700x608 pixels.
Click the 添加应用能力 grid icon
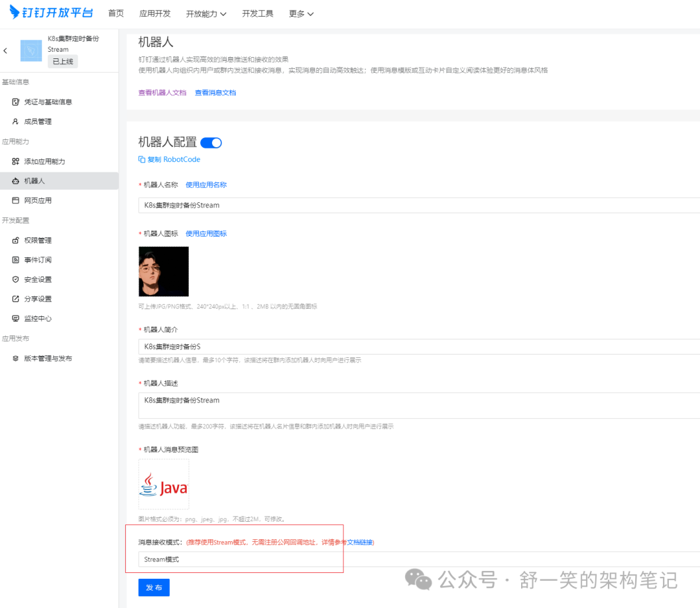pyautogui.click(x=16, y=161)
